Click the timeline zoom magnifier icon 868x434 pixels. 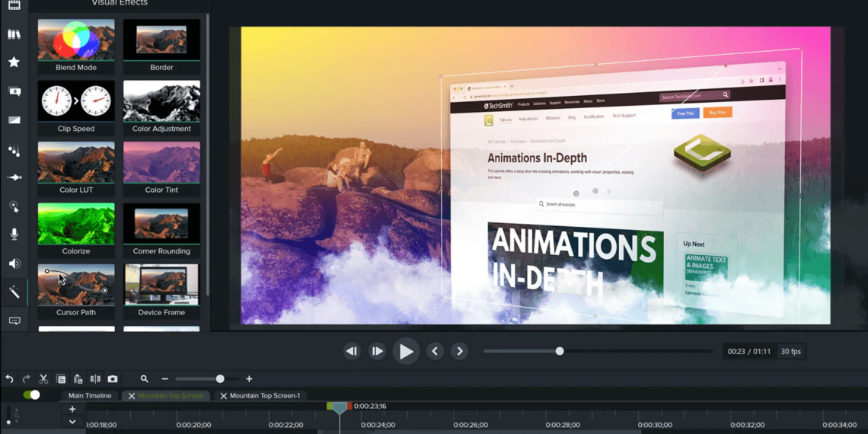pos(145,379)
